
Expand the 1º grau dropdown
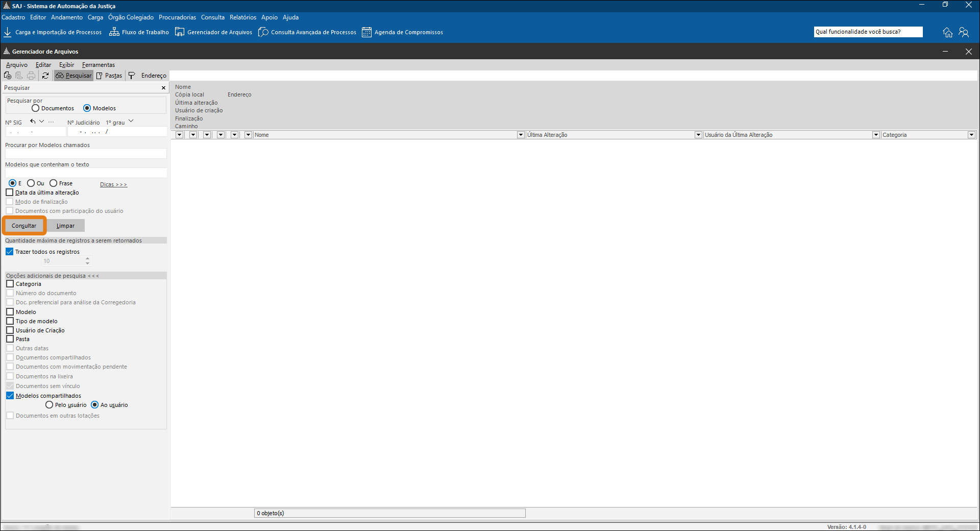[131, 122]
